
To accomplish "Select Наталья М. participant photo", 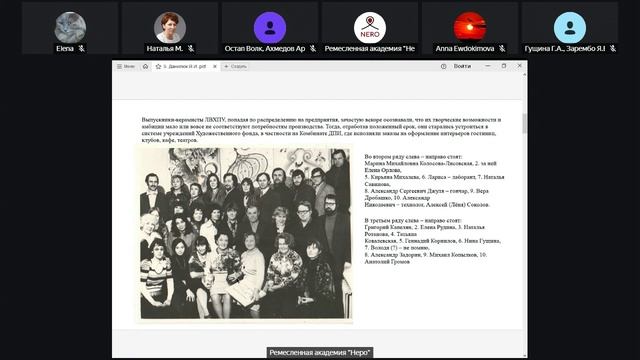I will pos(170,27).
